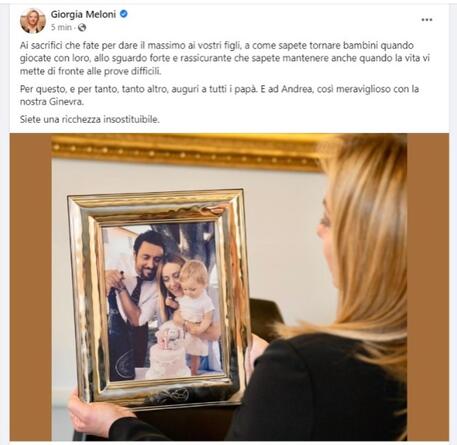
Task: Click the left brown image border
Action: [x=31, y=287]
